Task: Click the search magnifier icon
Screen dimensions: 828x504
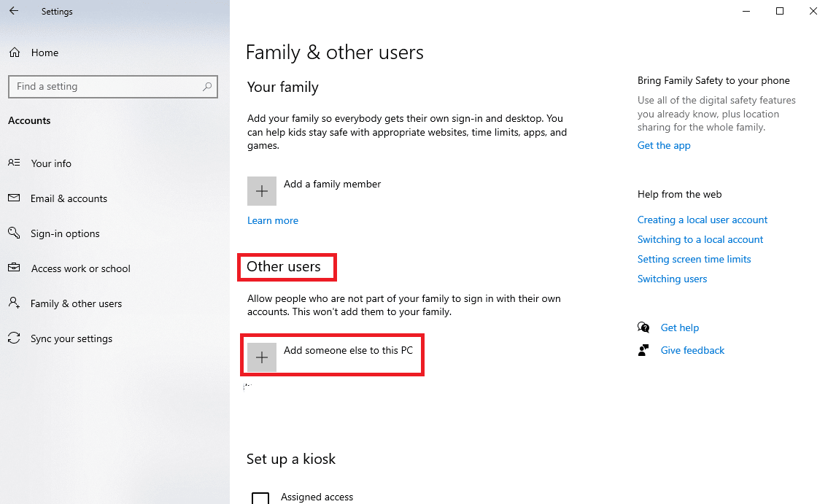Action: tap(207, 87)
